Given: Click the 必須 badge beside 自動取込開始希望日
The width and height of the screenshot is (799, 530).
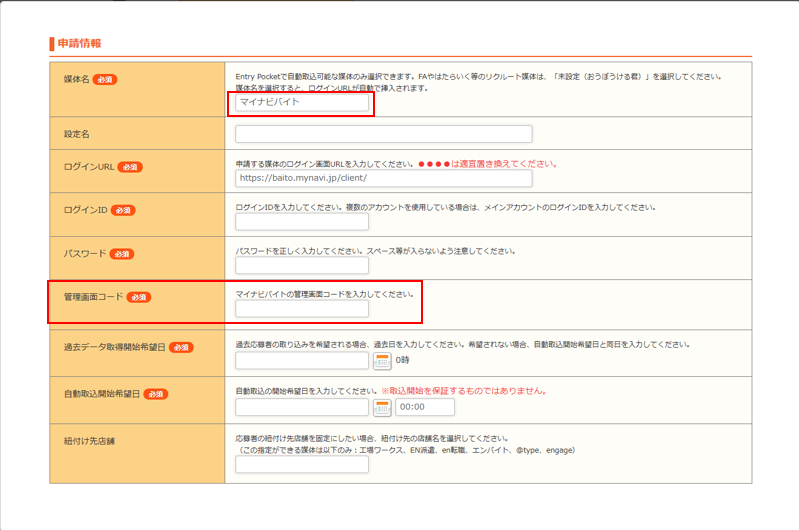Looking at the screenshot, I should [154, 394].
